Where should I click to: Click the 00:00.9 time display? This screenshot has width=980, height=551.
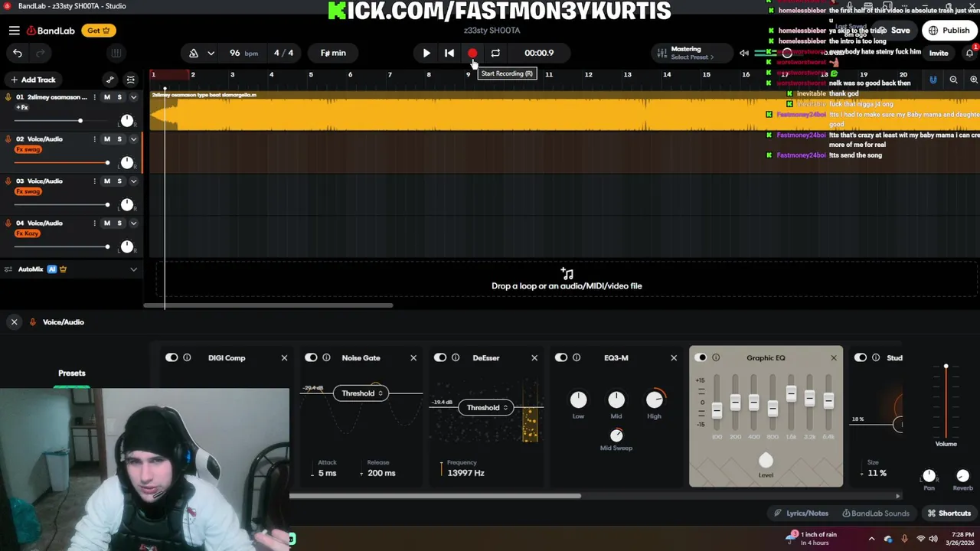click(x=539, y=53)
